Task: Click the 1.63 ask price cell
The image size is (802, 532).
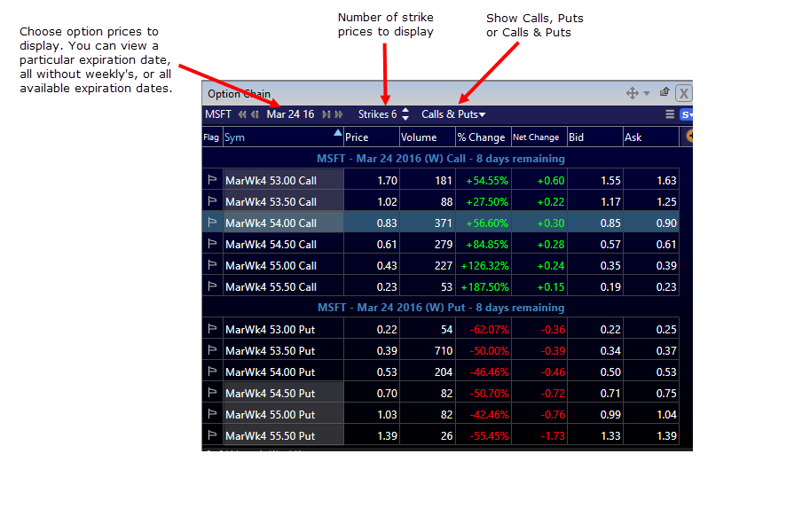Action: pyautogui.click(x=651, y=180)
